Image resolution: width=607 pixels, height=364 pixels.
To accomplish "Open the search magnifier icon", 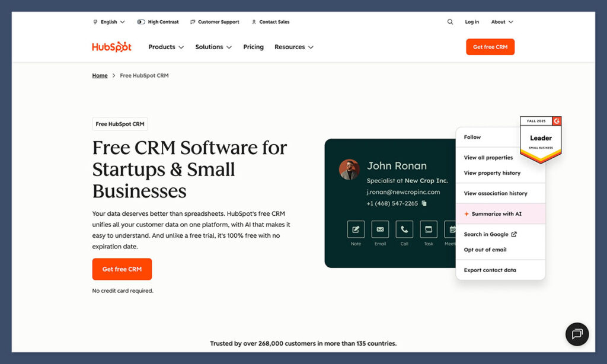I will (450, 21).
